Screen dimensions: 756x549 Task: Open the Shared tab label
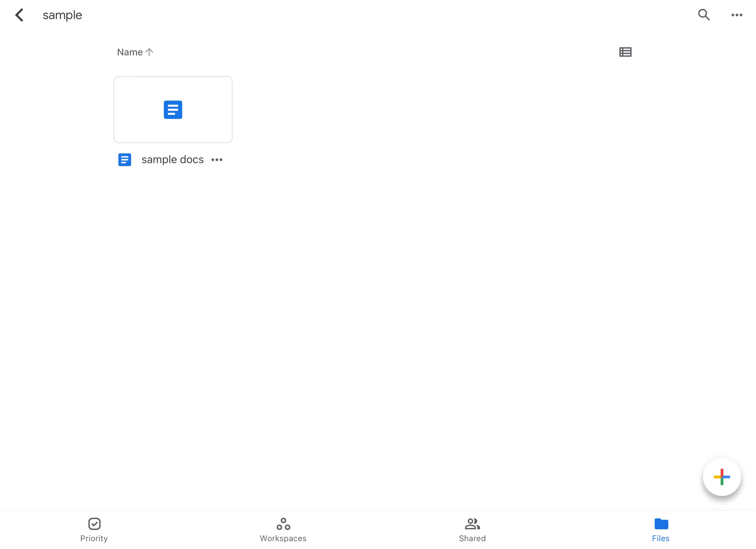tap(472, 538)
